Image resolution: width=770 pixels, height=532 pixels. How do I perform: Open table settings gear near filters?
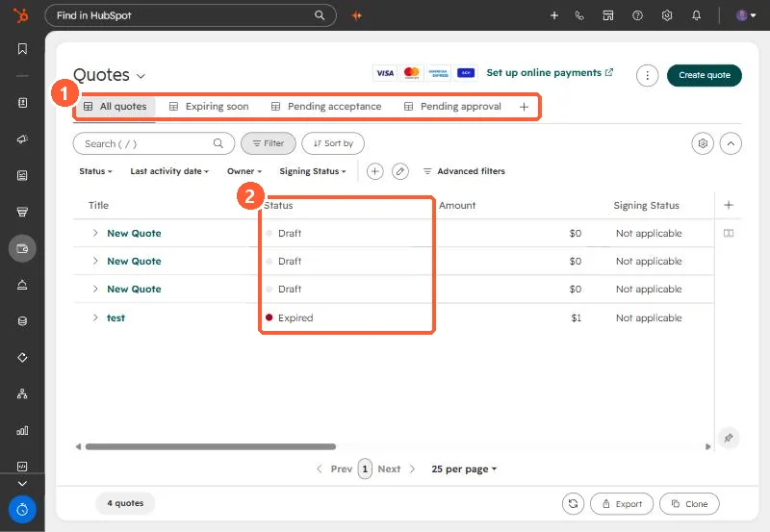[703, 143]
